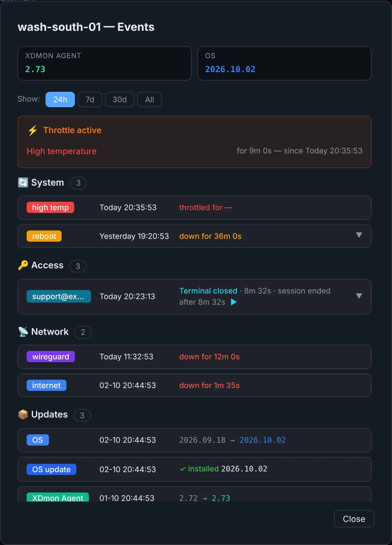Screen dimensions: 392x545
Task: Click the Close button
Action: click(354, 519)
